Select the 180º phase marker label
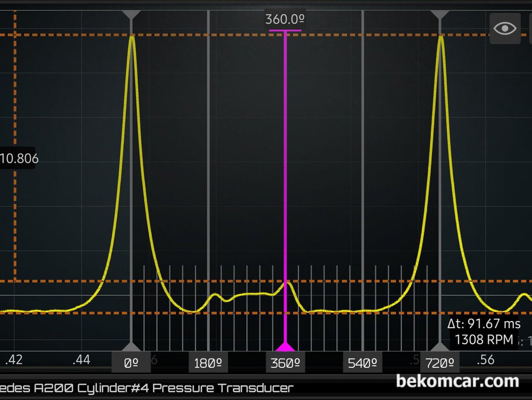This screenshot has height=400, width=532. [x=208, y=363]
